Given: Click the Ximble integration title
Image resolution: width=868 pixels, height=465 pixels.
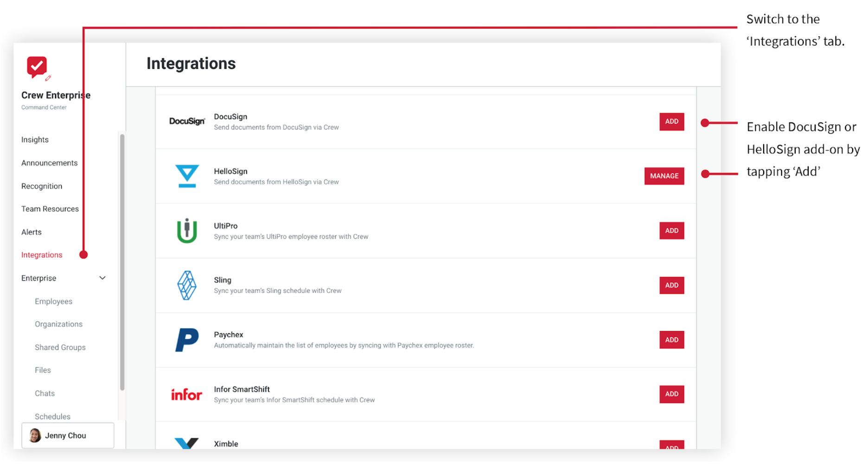Looking at the screenshot, I should click(226, 444).
